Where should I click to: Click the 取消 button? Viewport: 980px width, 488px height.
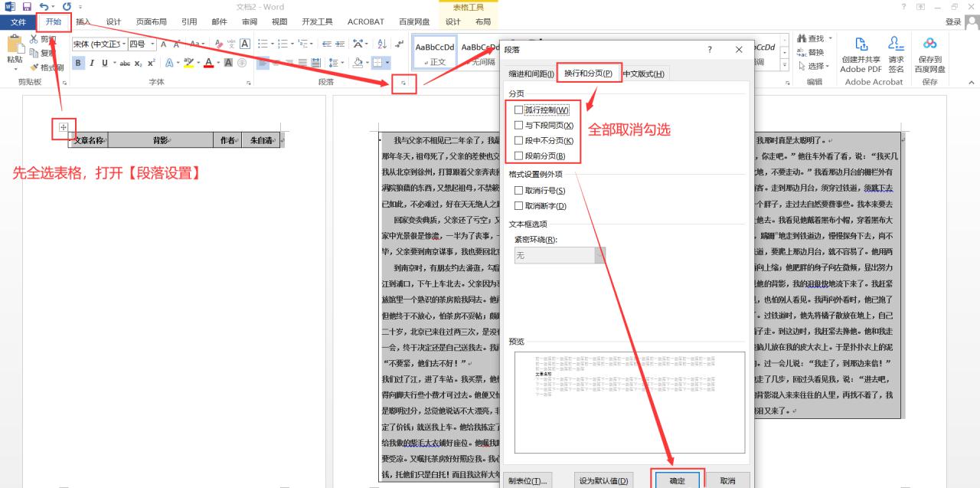click(727, 480)
